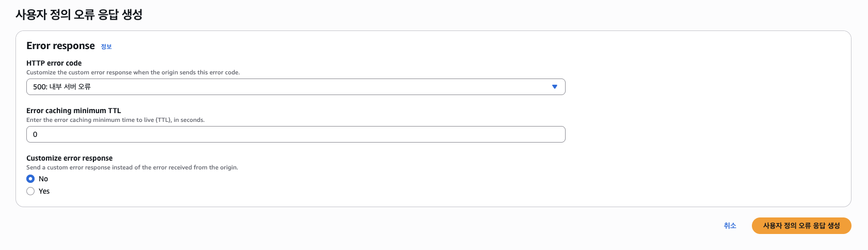Click the HTTP error code field label
The image size is (868, 250).
tap(54, 63)
